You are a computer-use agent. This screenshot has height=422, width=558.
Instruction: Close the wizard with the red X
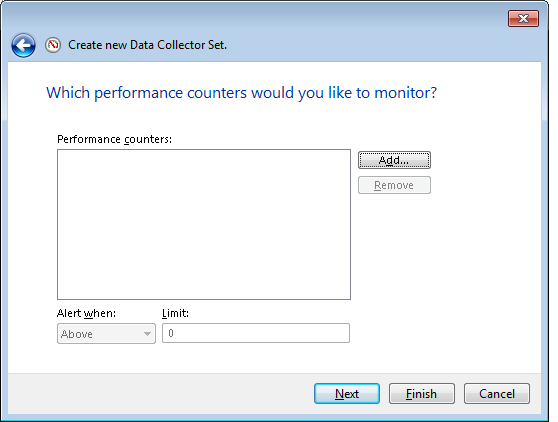[x=523, y=19]
